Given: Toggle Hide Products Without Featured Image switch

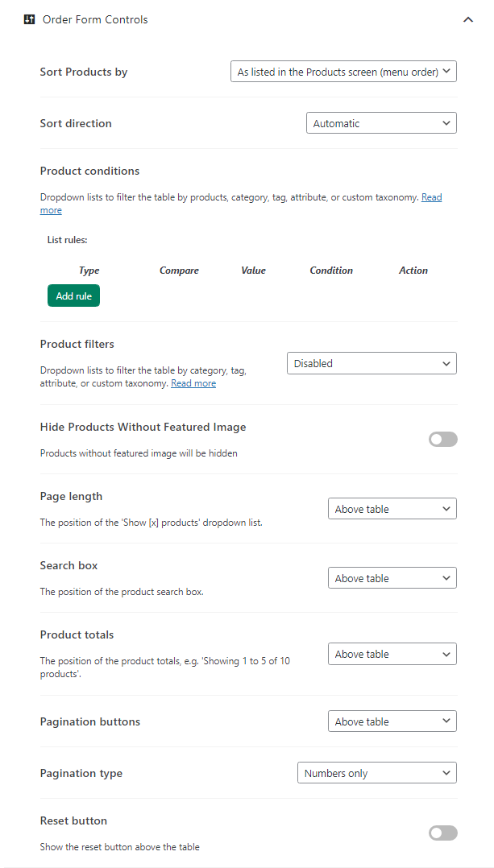Looking at the screenshot, I should coord(443,440).
